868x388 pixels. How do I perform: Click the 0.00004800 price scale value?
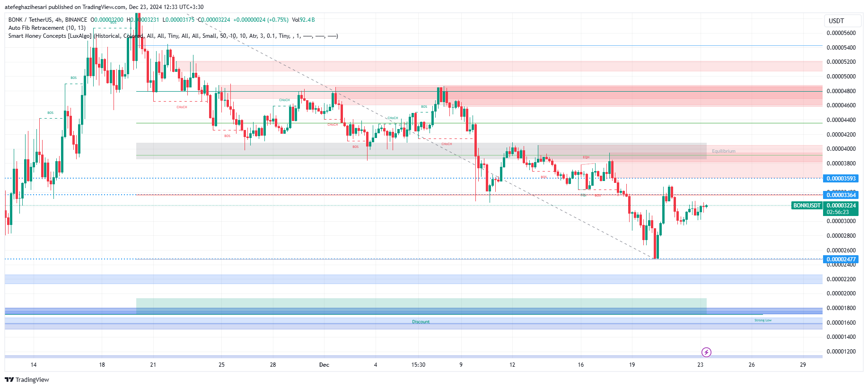[x=841, y=91]
